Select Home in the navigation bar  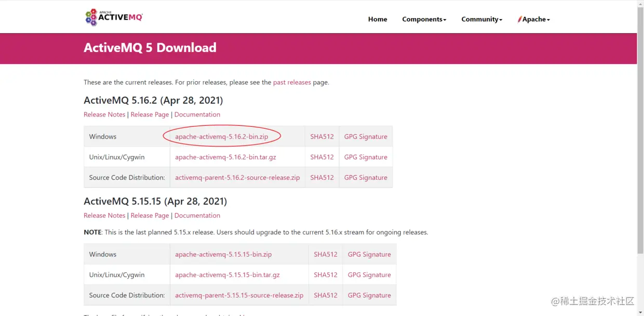378,19
